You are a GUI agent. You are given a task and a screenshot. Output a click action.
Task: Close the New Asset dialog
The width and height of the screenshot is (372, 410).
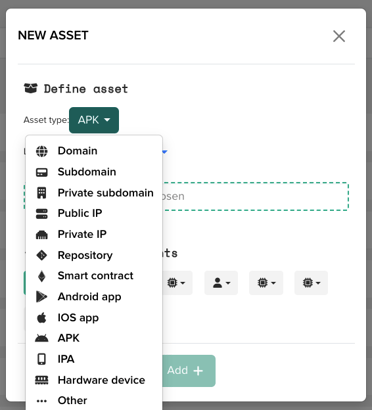[x=339, y=36]
